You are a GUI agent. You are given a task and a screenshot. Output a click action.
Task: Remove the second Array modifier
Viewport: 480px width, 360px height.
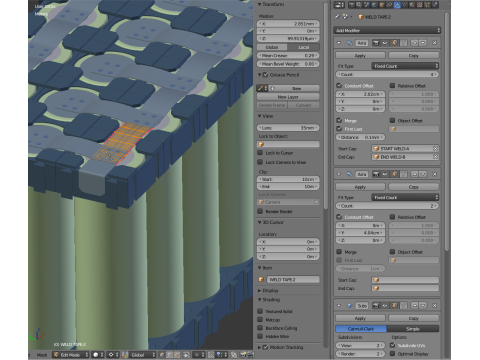point(434,174)
